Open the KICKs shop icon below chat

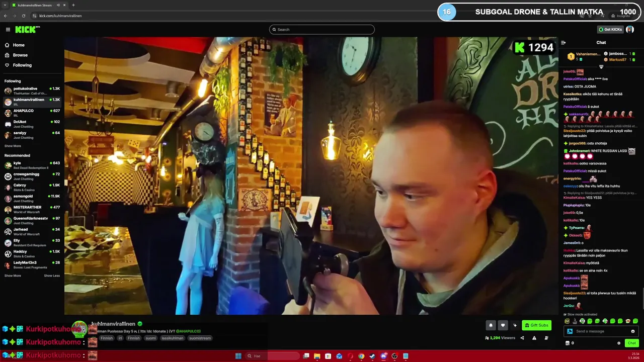568,343
